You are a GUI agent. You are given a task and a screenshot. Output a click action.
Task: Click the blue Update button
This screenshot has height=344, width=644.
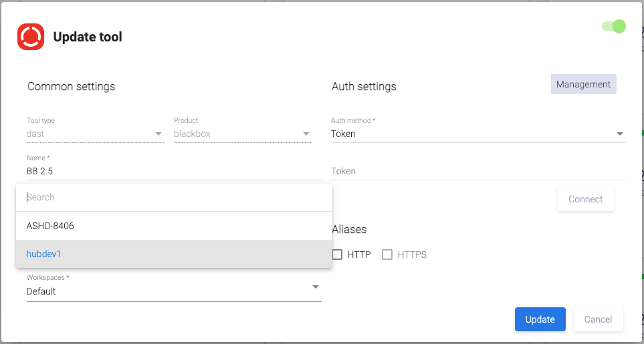540,319
